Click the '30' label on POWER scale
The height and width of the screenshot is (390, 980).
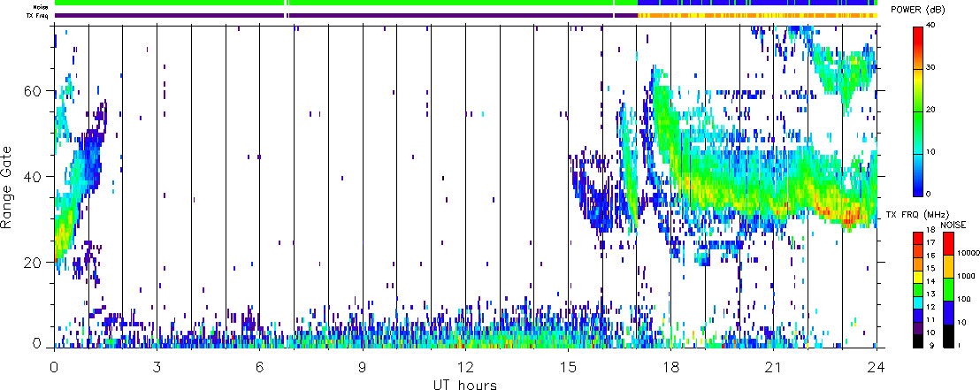[x=931, y=67]
